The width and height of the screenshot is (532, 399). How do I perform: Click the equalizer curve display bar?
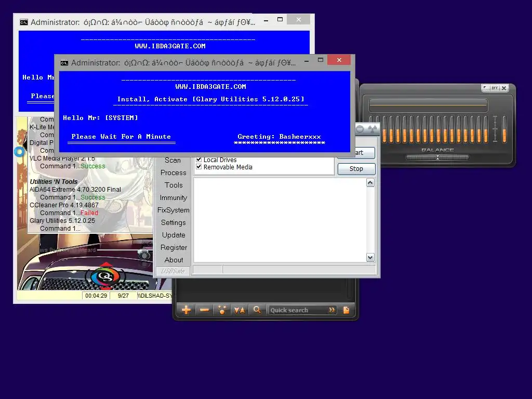(x=428, y=105)
